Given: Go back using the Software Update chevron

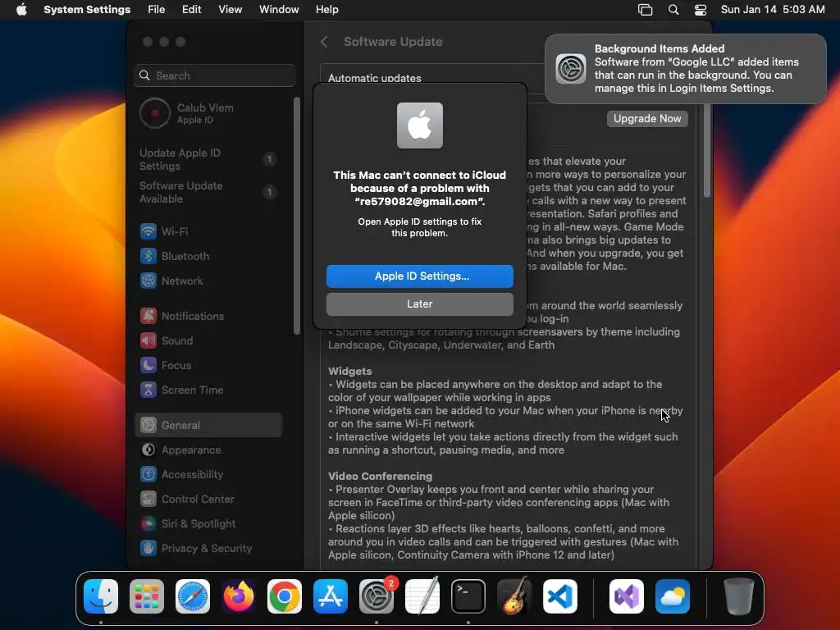Looking at the screenshot, I should click(x=325, y=42).
